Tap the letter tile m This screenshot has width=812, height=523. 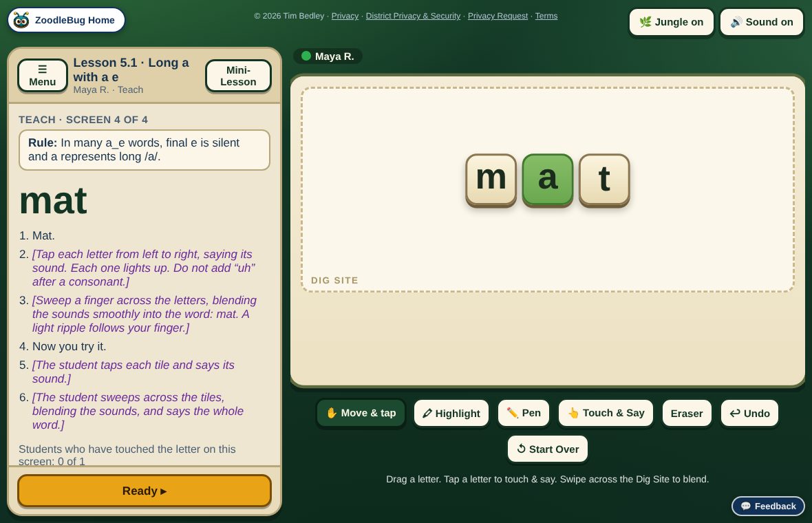pyautogui.click(x=491, y=179)
